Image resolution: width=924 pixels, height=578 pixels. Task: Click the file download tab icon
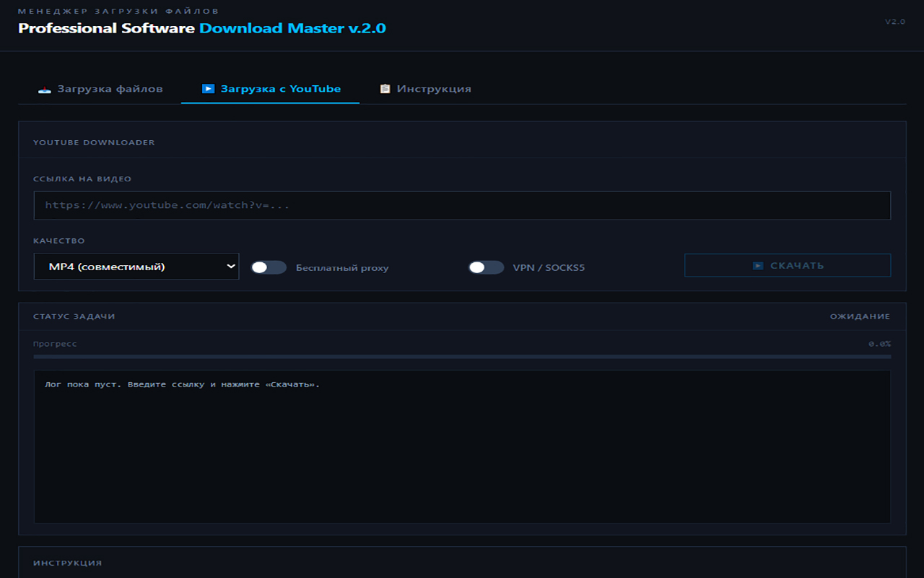click(x=45, y=89)
